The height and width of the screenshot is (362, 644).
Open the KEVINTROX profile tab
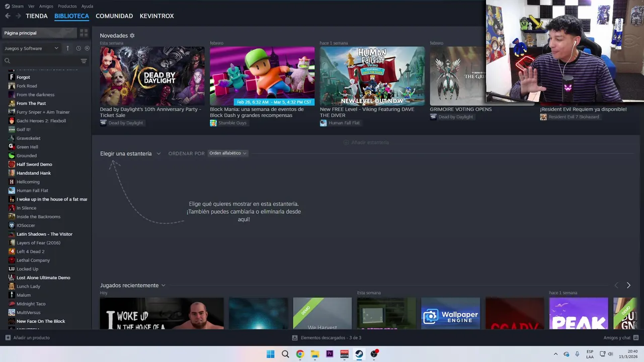coord(156,16)
